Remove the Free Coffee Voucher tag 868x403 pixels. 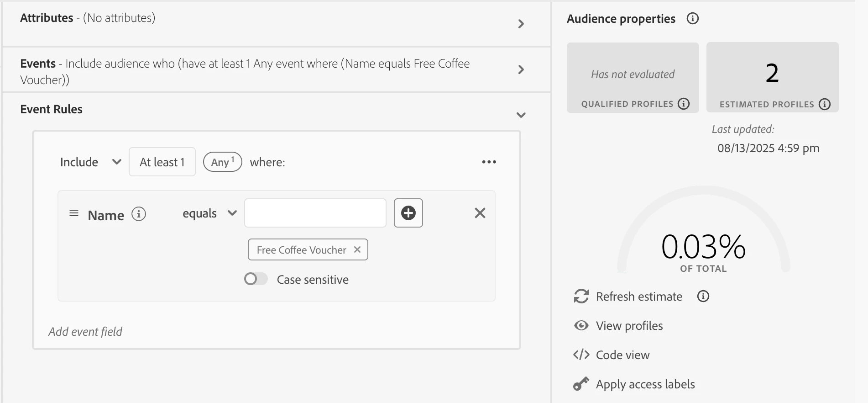click(x=357, y=249)
